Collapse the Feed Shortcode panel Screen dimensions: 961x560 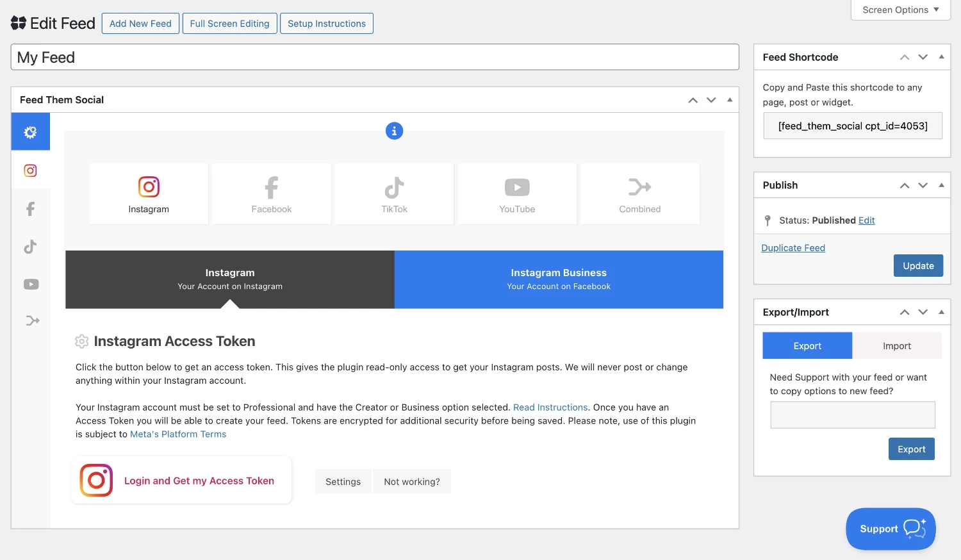click(941, 57)
